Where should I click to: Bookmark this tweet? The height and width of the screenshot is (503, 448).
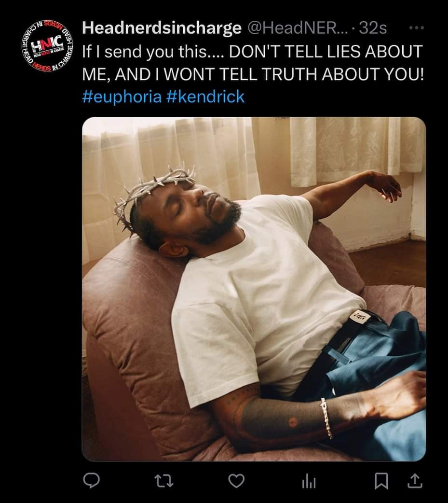381,481
